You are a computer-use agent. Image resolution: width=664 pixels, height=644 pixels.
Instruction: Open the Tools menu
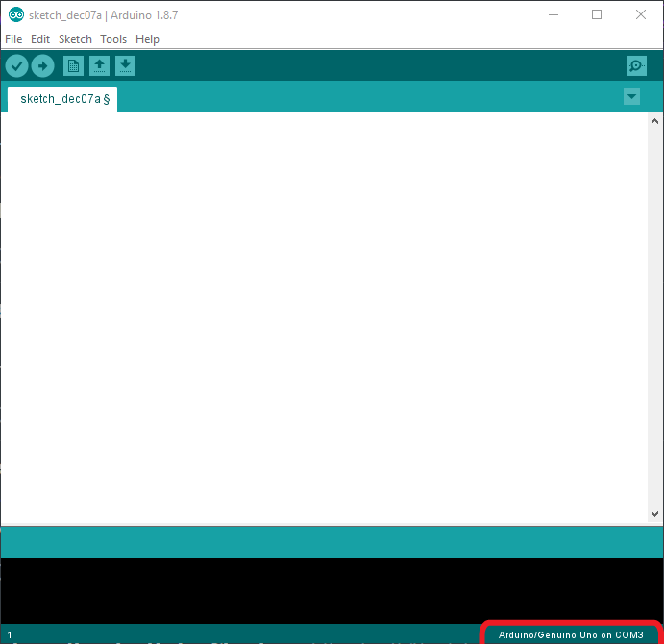tap(113, 39)
